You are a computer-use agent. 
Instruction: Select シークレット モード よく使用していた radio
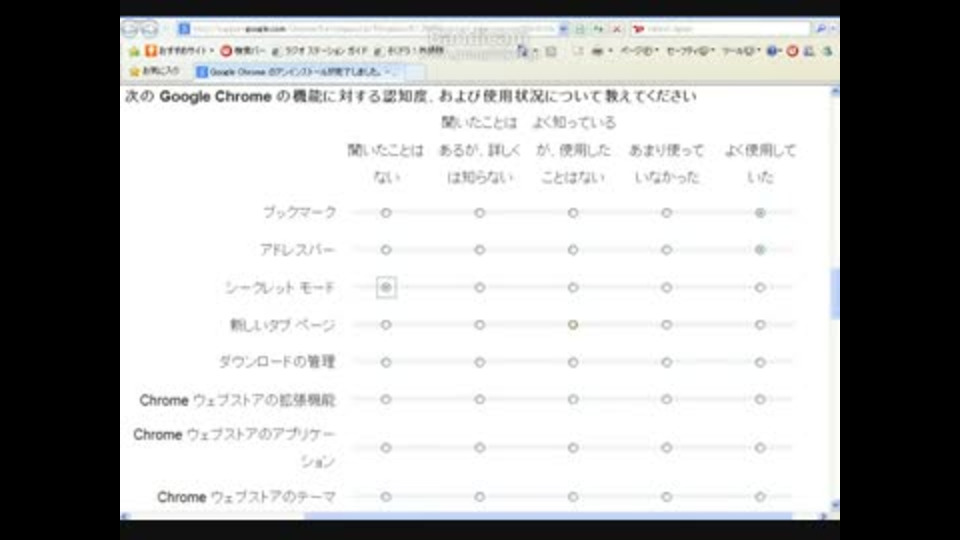760,287
